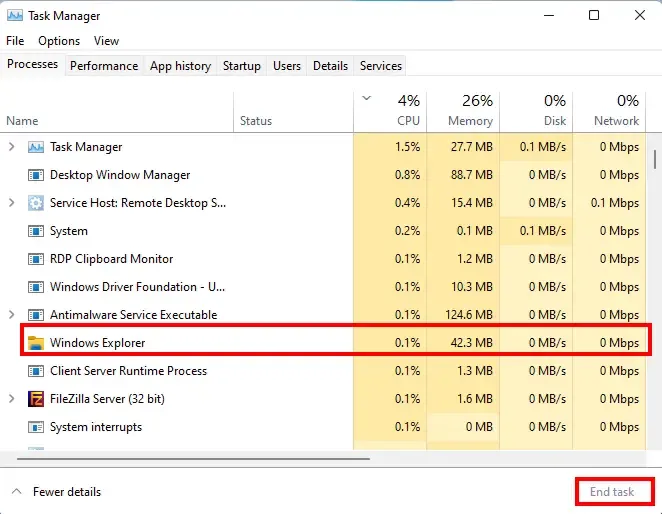This screenshot has width=662, height=514.
Task: Switch to the Users tab
Action: (287, 66)
